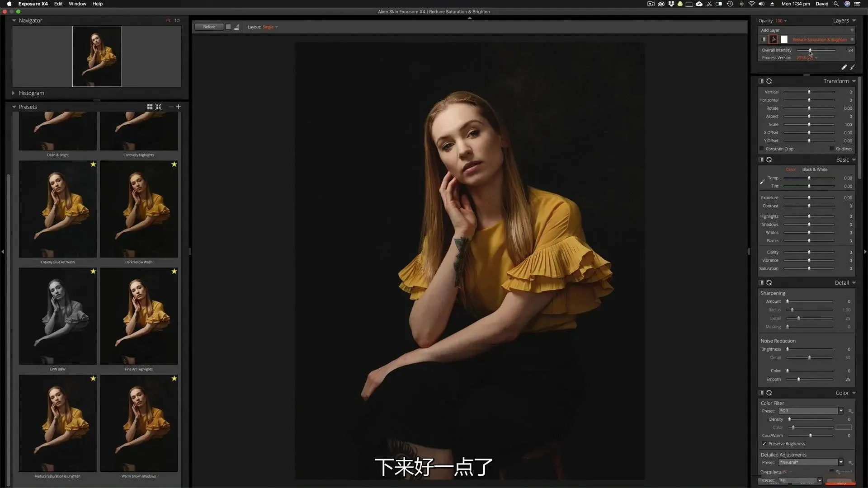This screenshot has width=868, height=488.
Task: Collapse the Layers panel arrow
Action: tap(854, 20)
